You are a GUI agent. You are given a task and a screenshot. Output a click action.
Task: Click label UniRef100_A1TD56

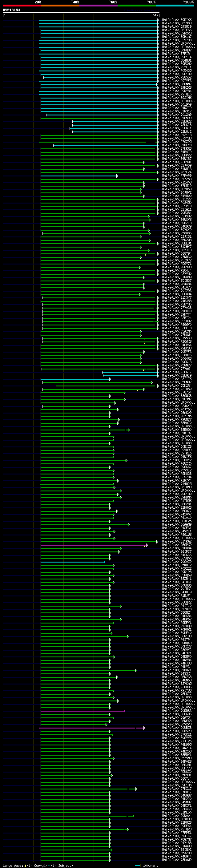click(x=177, y=501)
